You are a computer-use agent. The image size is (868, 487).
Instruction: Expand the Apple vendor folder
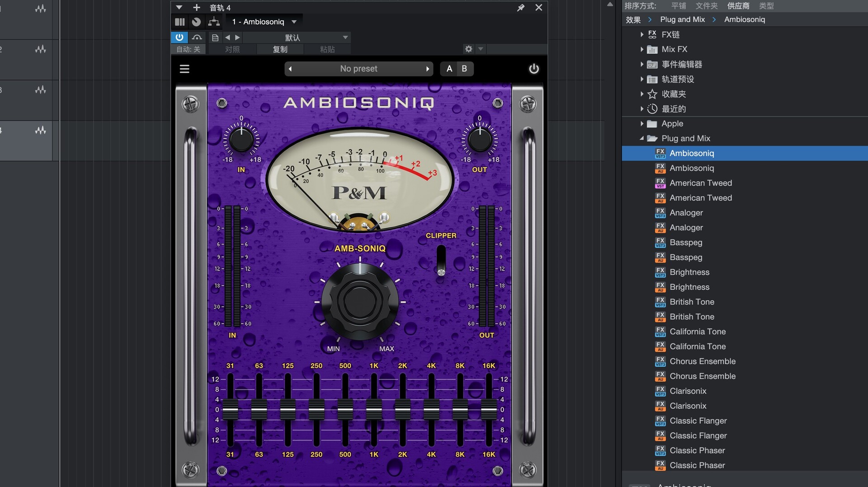[642, 123]
